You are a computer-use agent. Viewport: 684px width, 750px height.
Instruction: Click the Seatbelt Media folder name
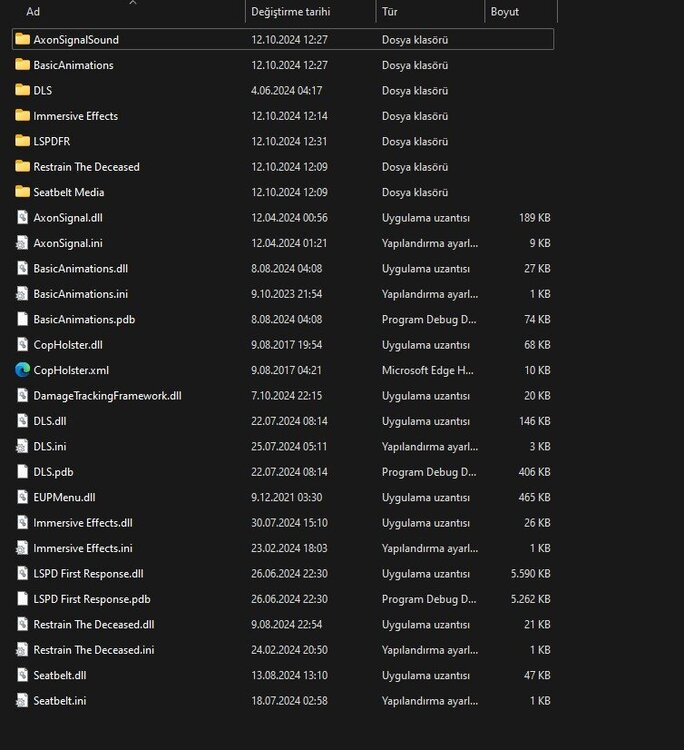(69, 192)
